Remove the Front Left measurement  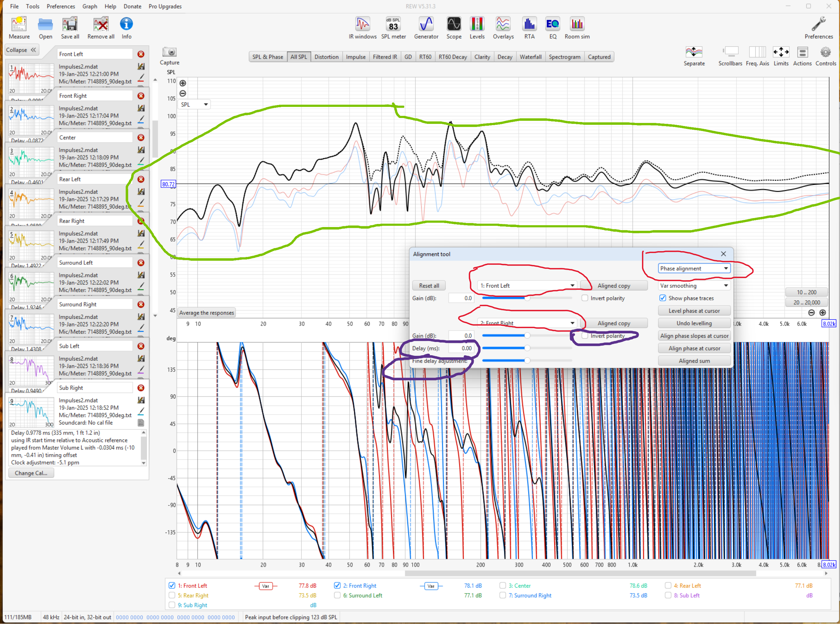click(141, 54)
